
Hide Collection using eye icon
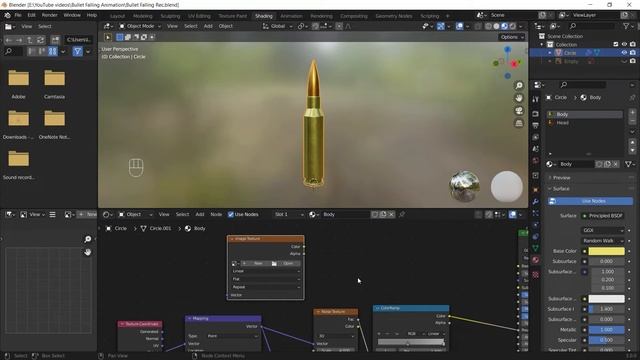pyautogui.click(x=624, y=44)
